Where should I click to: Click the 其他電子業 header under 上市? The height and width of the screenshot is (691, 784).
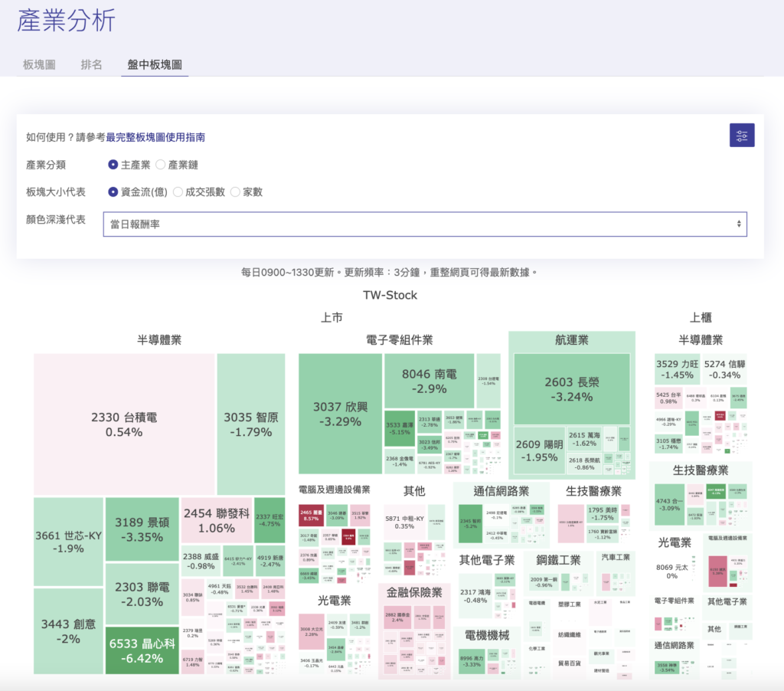click(486, 560)
